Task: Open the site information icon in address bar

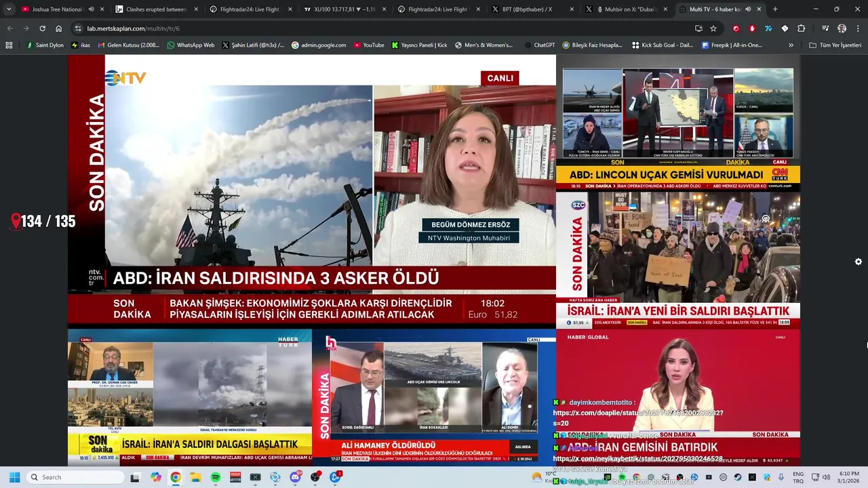Action: tap(78, 28)
